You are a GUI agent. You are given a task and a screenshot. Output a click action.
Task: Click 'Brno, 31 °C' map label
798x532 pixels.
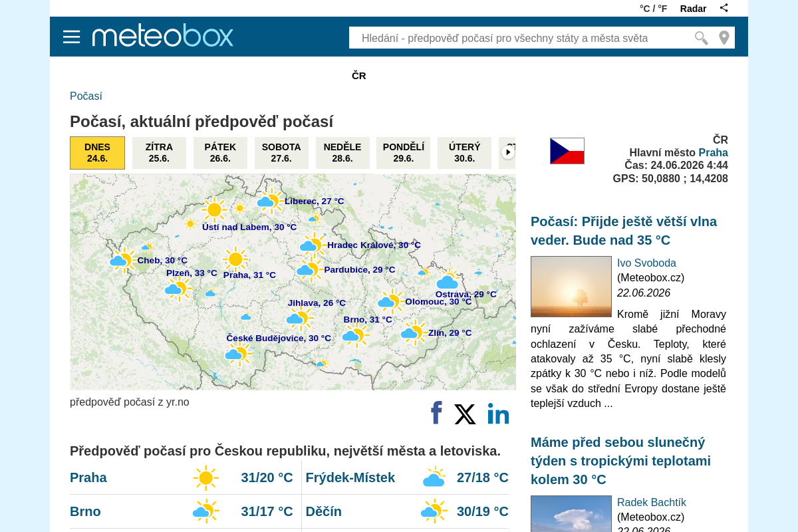coord(368,320)
